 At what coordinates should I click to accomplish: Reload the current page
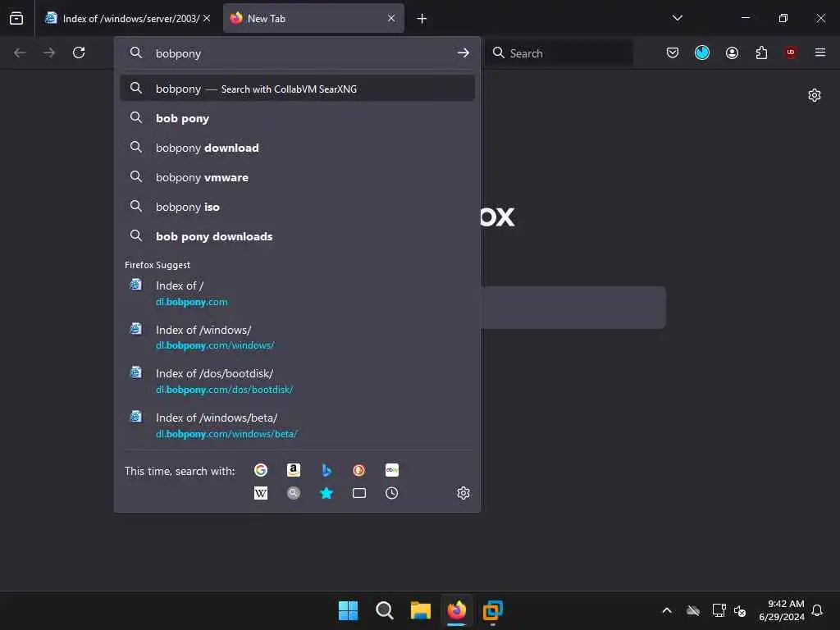point(79,52)
